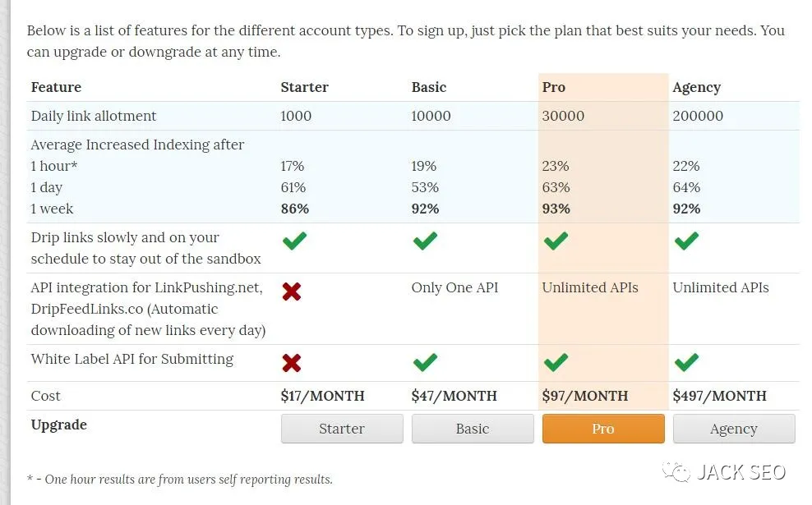Click green checkmark for Starter drip links
The width and height of the screenshot is (812, 505).
pos(293,241)
